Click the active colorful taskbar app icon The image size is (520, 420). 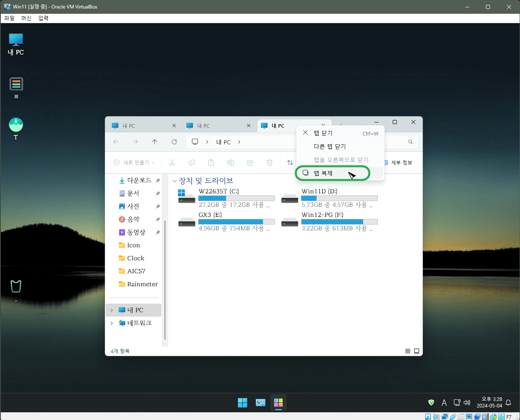click(278, 403)
